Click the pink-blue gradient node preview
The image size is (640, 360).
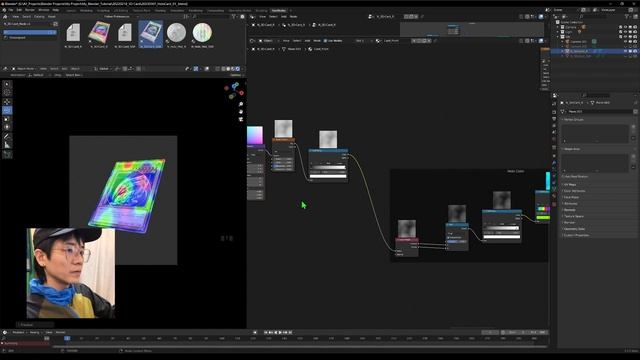point(255,135)
